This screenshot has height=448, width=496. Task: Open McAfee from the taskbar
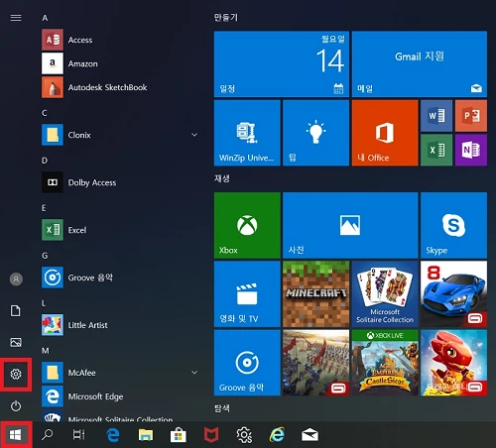pos(211,435)
